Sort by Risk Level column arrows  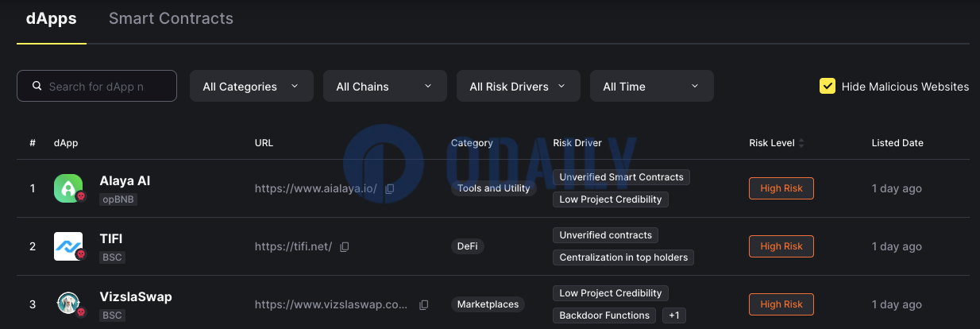[801, 143]
